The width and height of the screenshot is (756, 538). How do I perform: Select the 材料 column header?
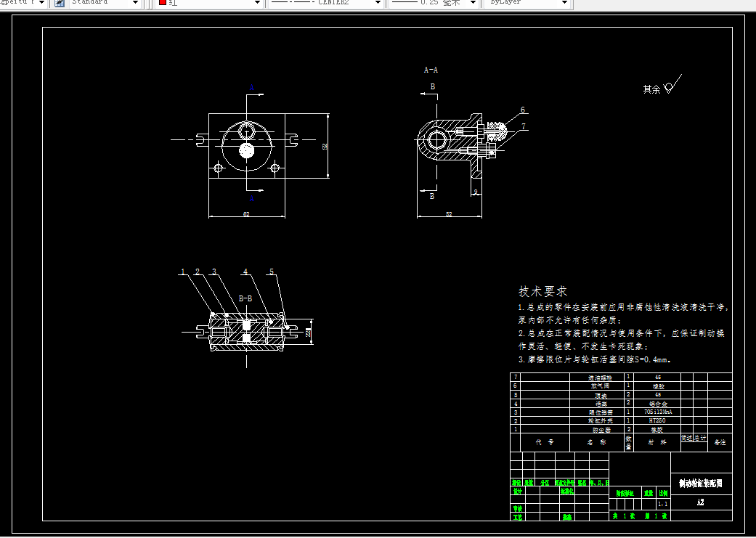coord(657,442)
